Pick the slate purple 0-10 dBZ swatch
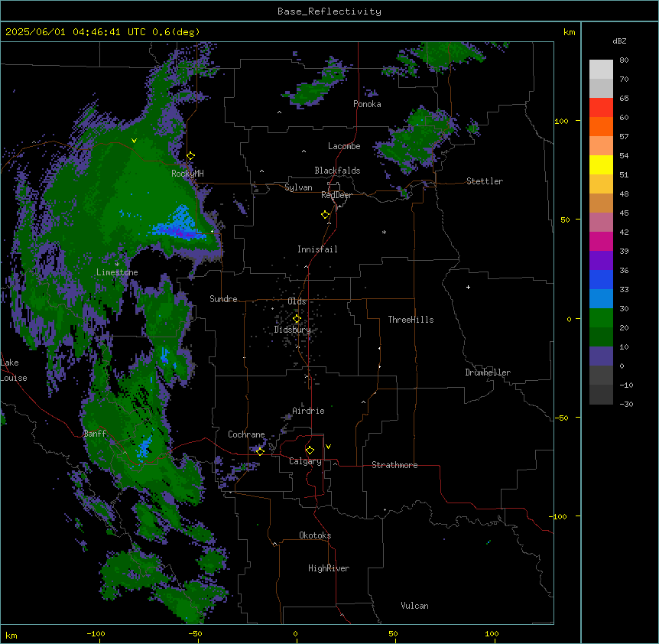 tap(601, 356)
